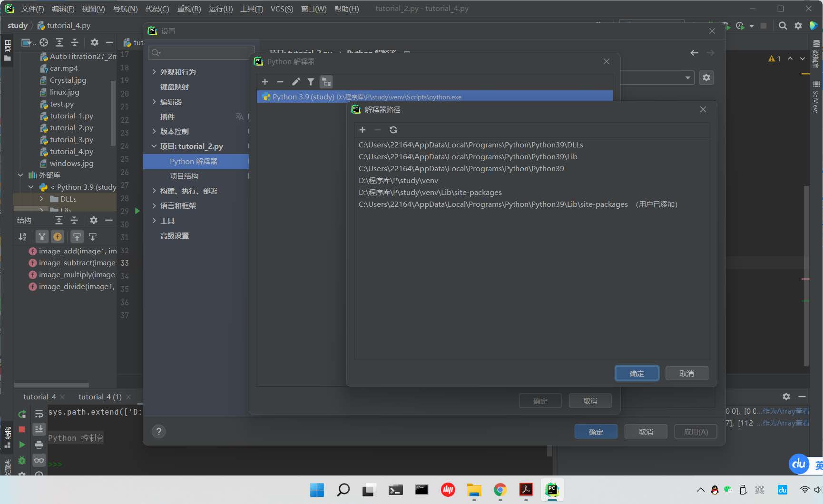This screenshot has width=823, height=504.
Task: Open the Windows Start menu
Action: [317, 490]
